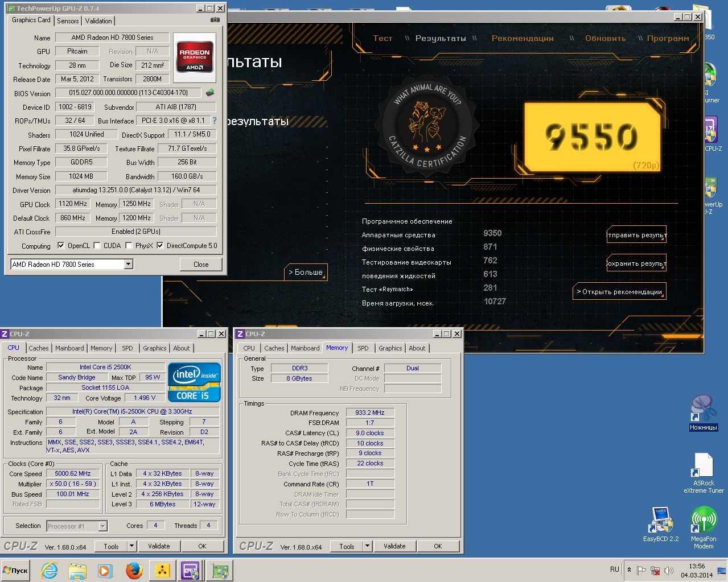Click the BIOS Version field in GPU-Z
The image size is (728, 582).
pyautogui.click(x=129, y=93)
